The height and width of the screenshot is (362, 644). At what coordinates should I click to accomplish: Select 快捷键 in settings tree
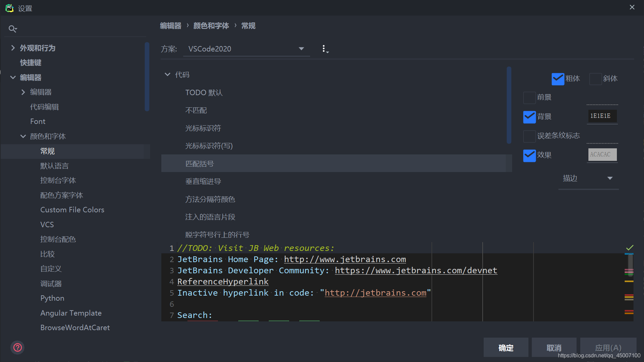coord(31,63)
